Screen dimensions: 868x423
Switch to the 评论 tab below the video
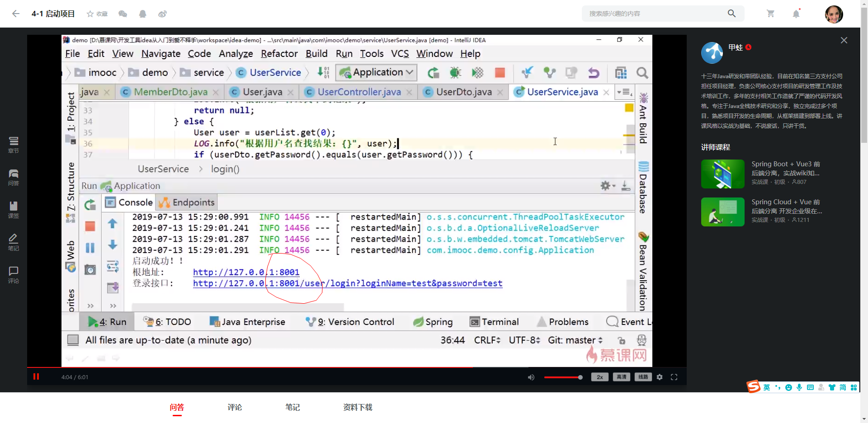point(235,407)
